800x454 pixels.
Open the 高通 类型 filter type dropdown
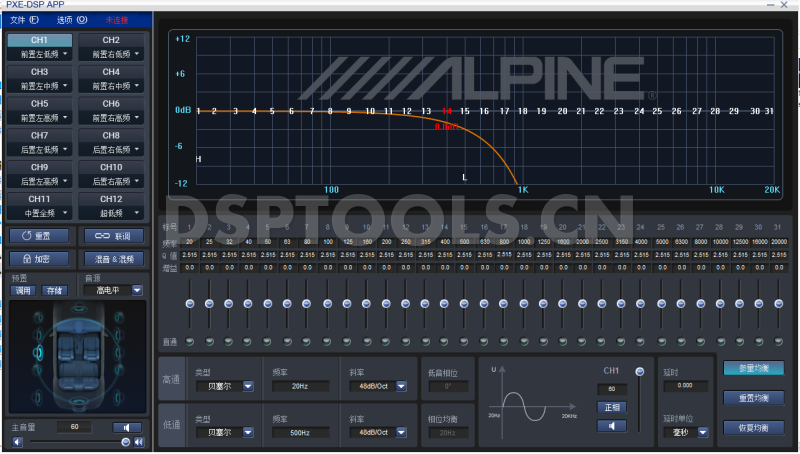[248, 386]
